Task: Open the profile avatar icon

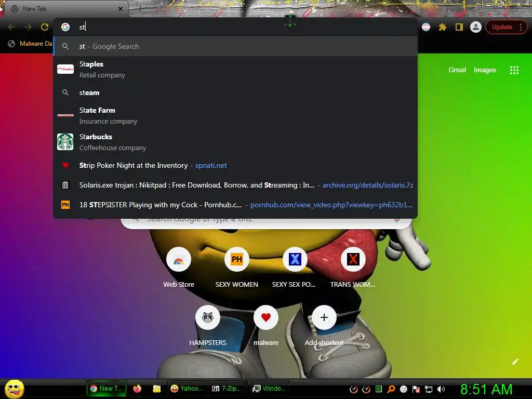Action: (476, 27)
